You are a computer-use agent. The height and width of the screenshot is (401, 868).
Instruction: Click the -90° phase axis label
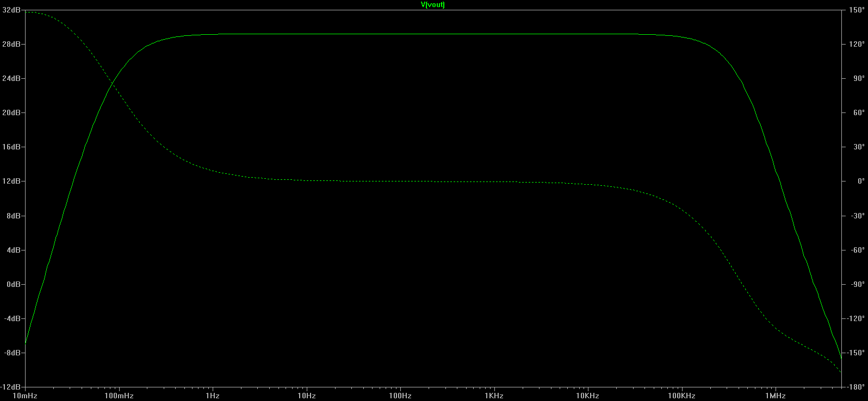[858, 284]
